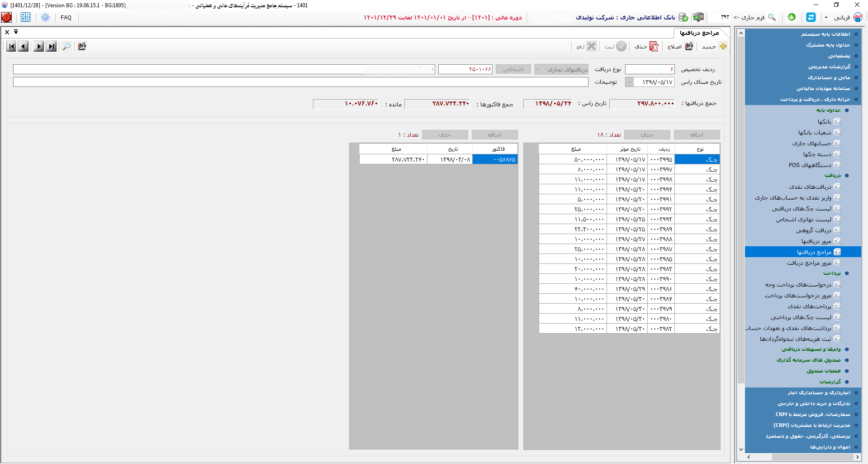
Task: Click the جدید (new) plus icon
Action: coord(723,46)
